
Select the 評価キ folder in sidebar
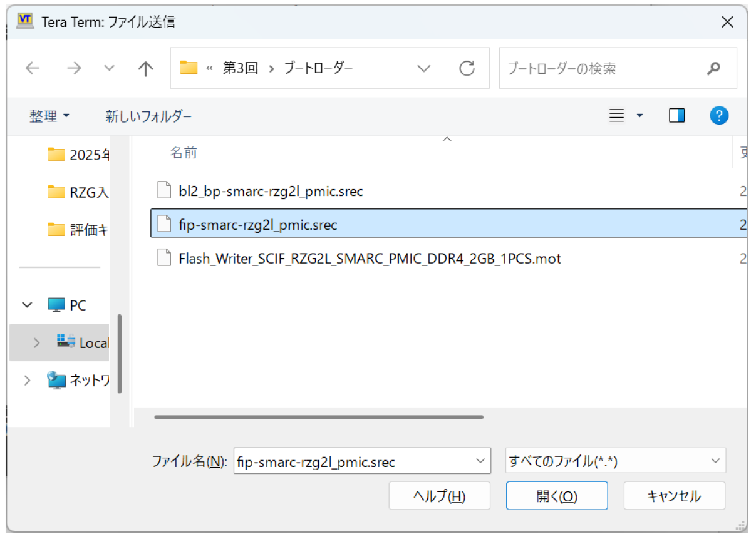tap(78, 230)
